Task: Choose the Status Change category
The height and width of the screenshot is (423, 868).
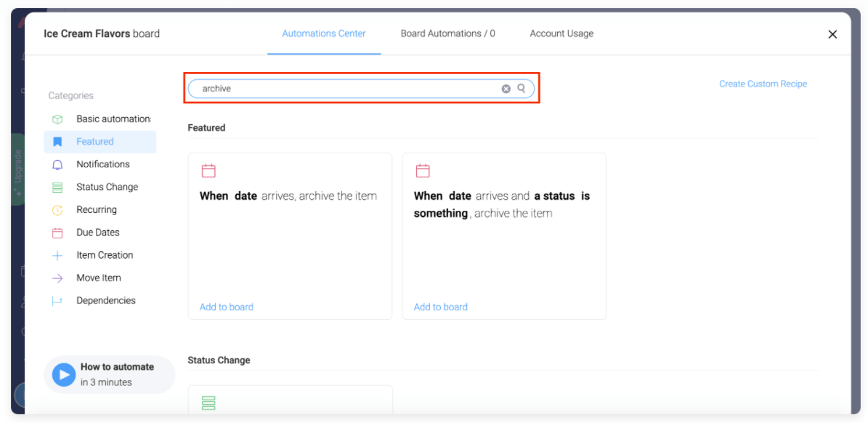Action: tap(107, 187)
